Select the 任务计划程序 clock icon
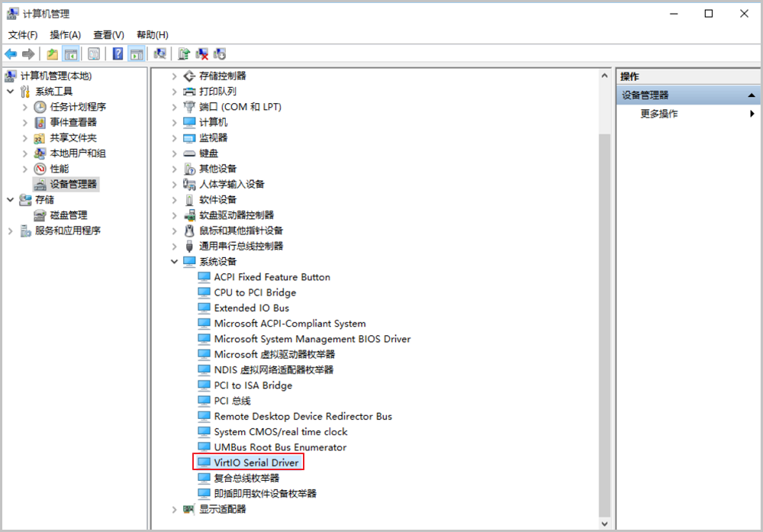 (40, 107)
